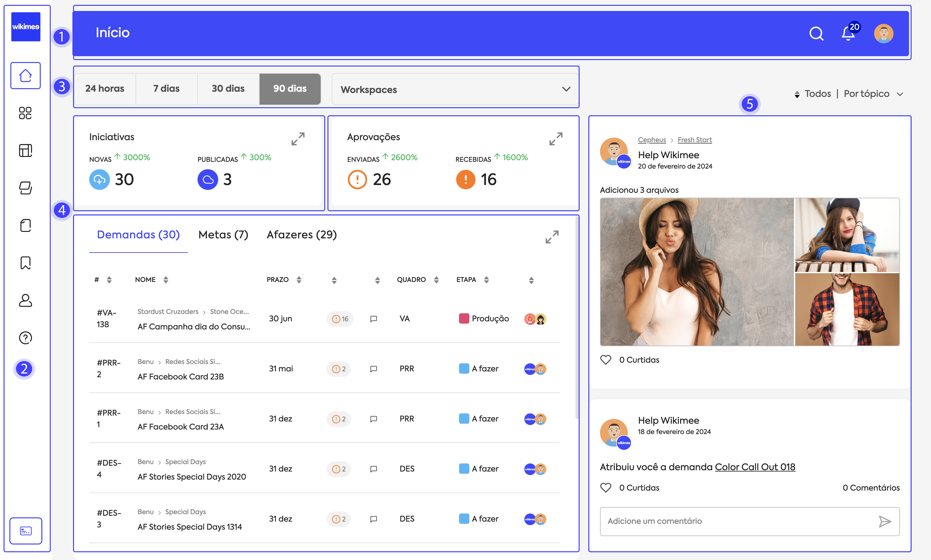Image resolution: width=931 pixels, height=560 pixels.
Task: Select the 90 dias period filter
Action: point(290,89)
